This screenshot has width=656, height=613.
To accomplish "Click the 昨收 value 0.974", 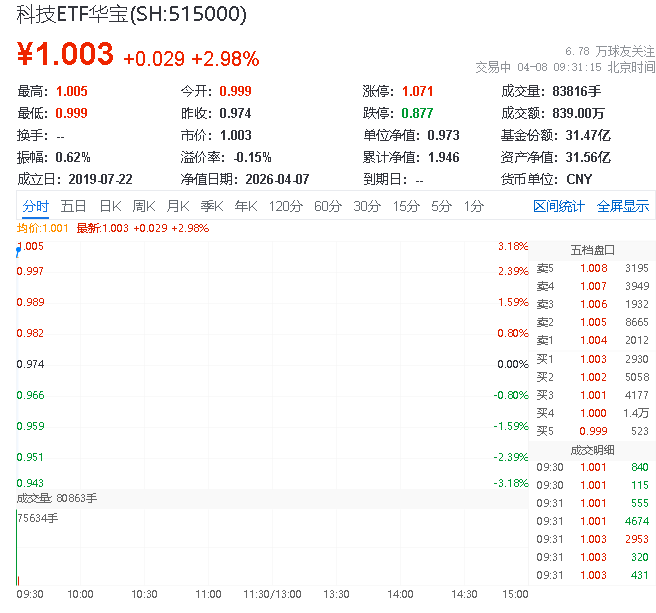I will click(x=235, y=113).
